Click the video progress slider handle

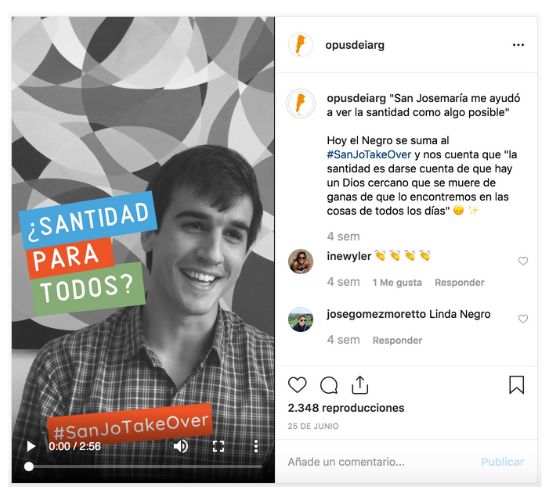click(29, 467)
